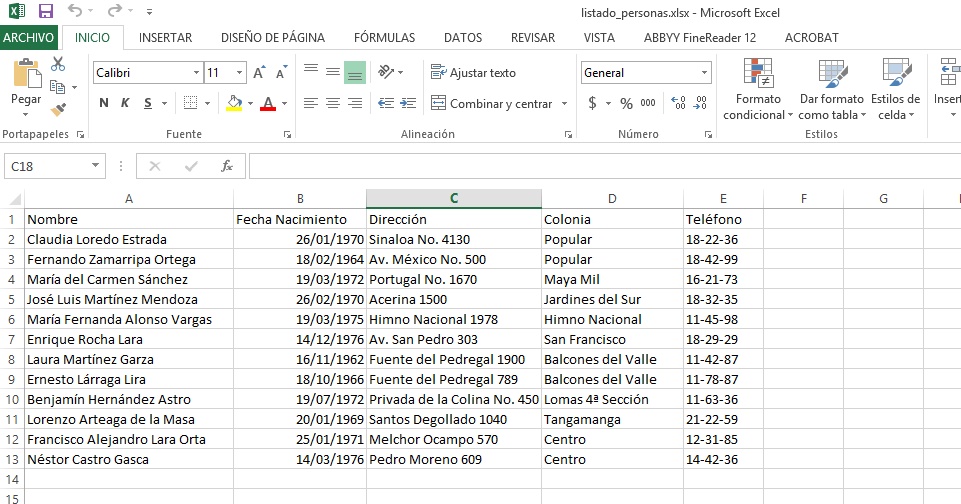Open the ARCHIVO menu tab
Image resolution: width=961 pixels, height=504 pixels.
[29, 38]
